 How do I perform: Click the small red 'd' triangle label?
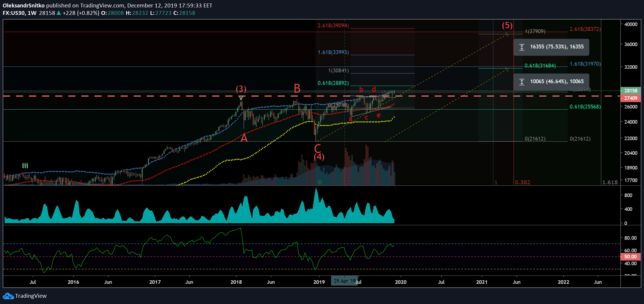point(374,89)
